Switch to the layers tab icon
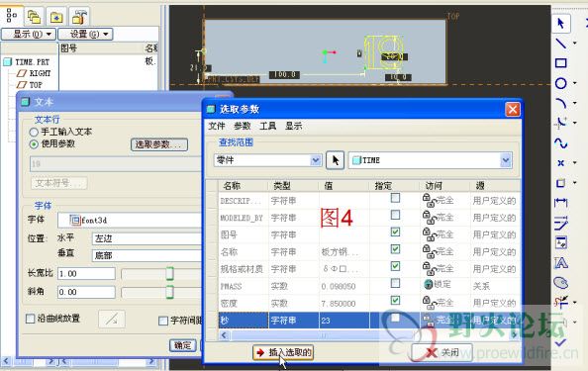 coord(34,16)
